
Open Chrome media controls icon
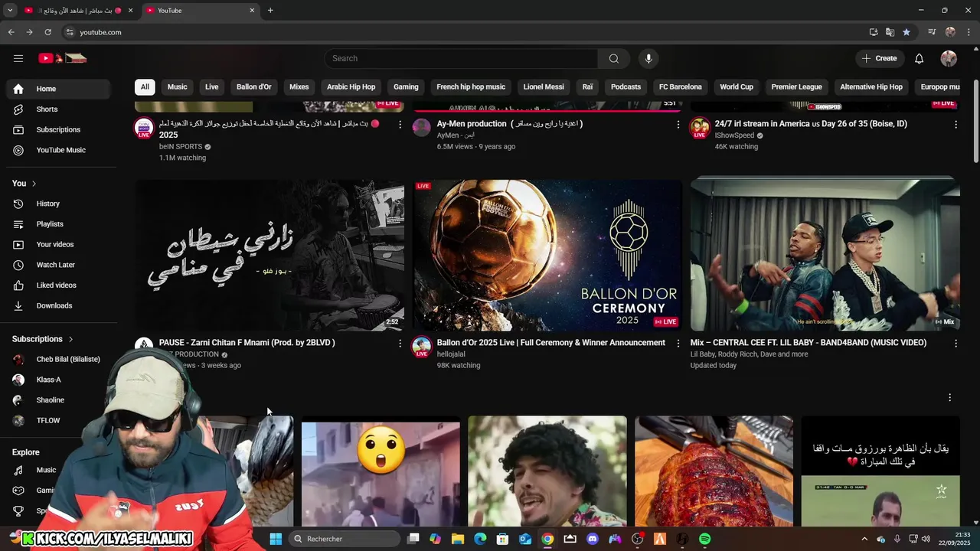pyautogui.click(x=932, y=32)
